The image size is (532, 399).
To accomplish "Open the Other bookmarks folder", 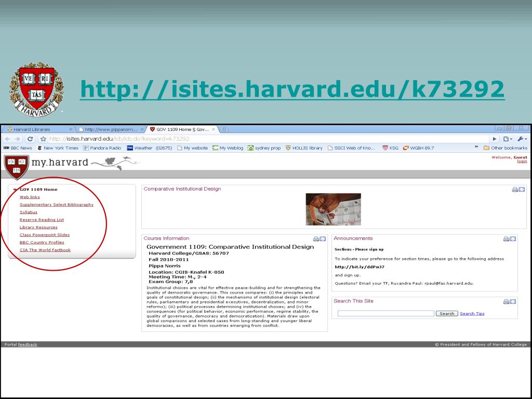I will 505,148.
